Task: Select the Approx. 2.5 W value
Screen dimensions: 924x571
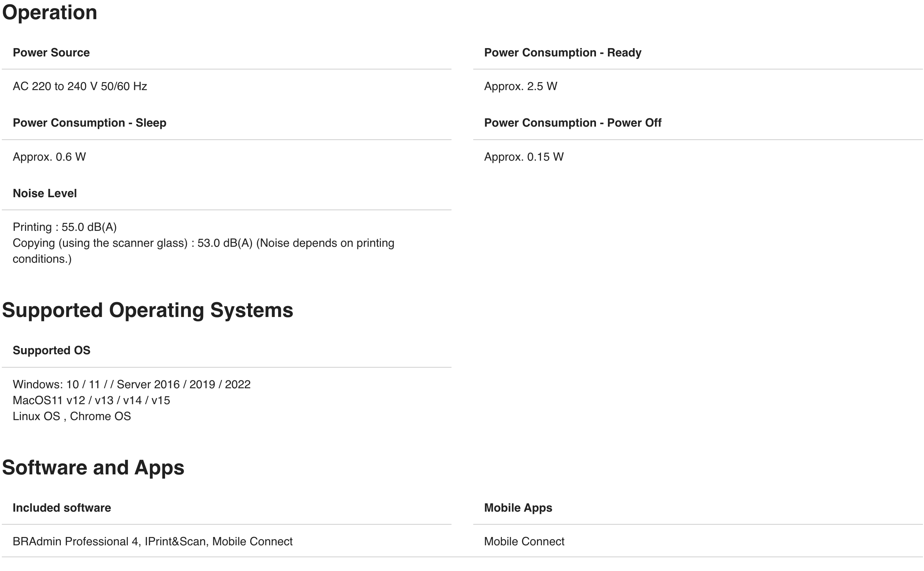Action: click(x=520, y=86)
